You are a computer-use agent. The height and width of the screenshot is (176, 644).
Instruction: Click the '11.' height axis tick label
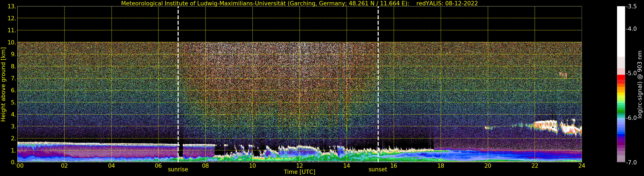12,31
